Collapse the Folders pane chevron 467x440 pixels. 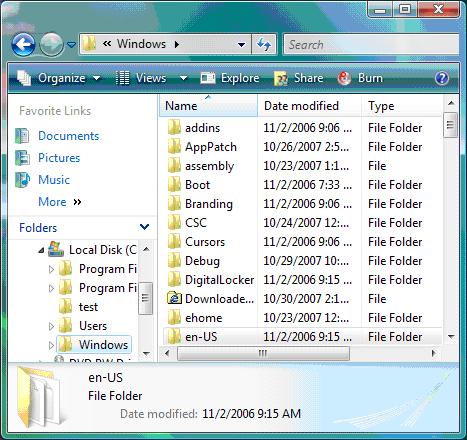(144, 227)
